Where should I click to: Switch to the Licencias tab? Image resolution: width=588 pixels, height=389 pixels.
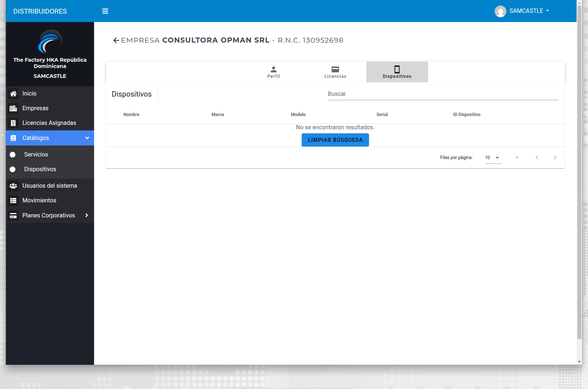point(335,72)
